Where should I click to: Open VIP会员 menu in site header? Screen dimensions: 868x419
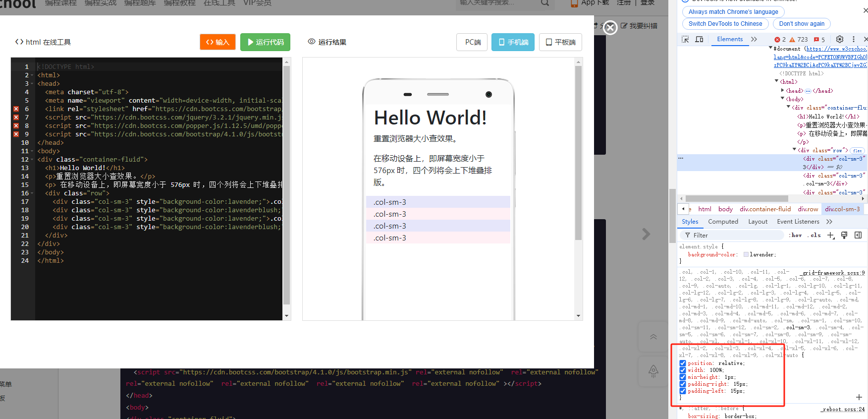(x=257, y=3)
